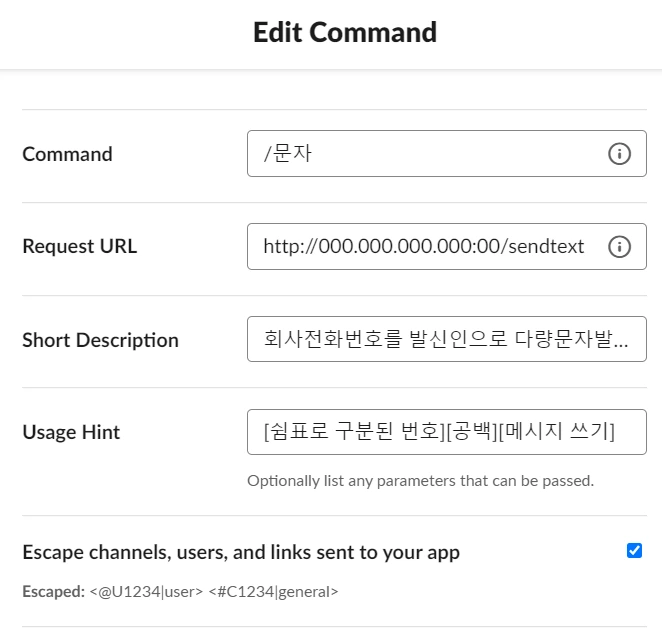The height and width of the screenshot is (634, 662).
Task: Click the Request URL label
Action: click(80, 246)
